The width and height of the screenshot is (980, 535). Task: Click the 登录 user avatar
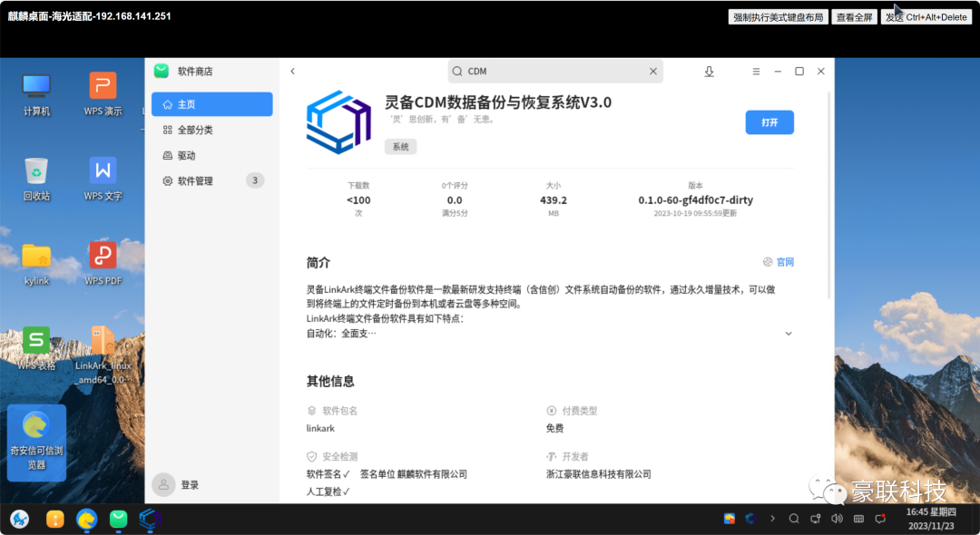pyautogui.click(x=163, y=484)
